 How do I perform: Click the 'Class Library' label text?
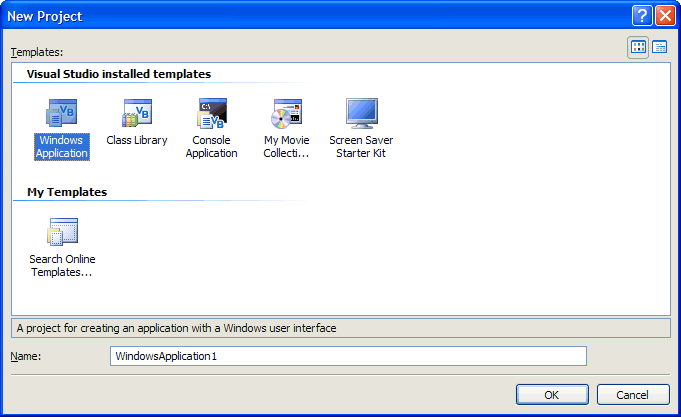click(137, 140)
